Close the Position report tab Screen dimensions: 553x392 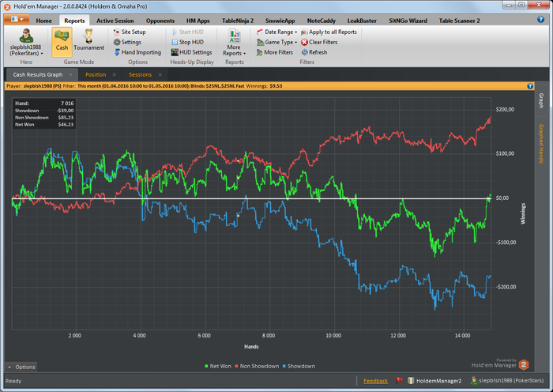[x=115, y=74]
